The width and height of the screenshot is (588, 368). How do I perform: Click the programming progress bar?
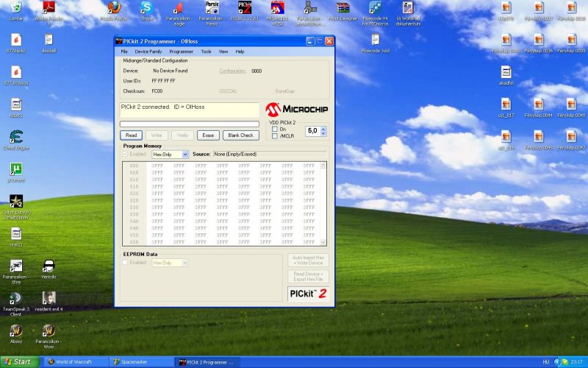tap(190, 124)
